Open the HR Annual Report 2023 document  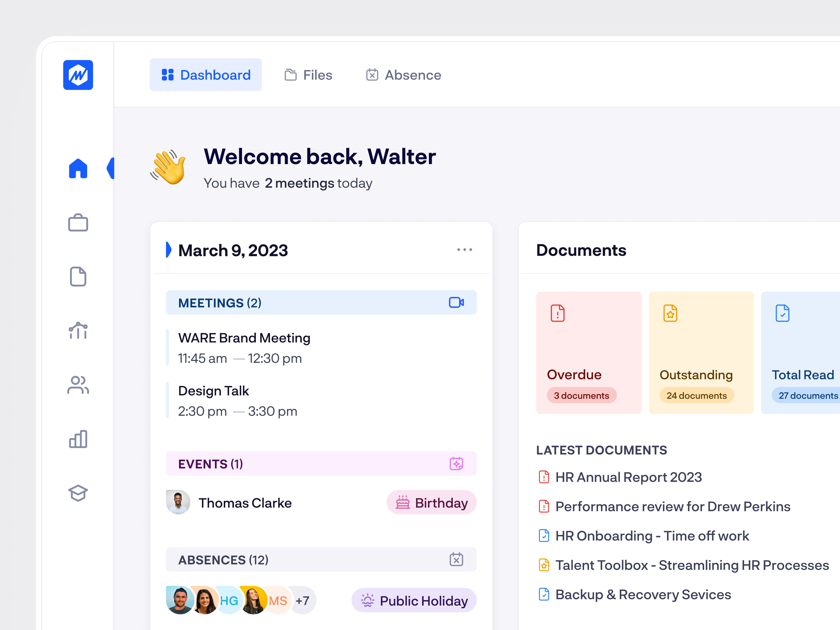[628, 477]
